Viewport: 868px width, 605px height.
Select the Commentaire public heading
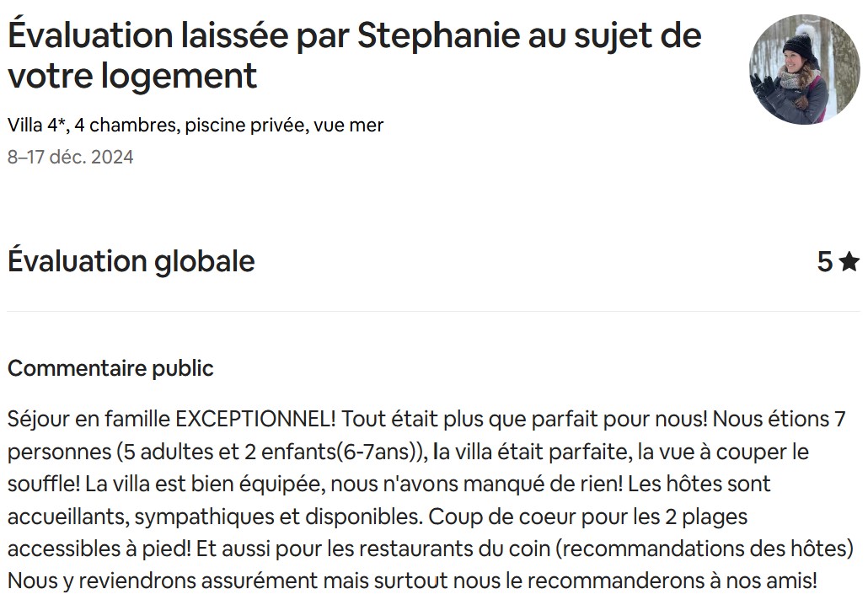110,368
